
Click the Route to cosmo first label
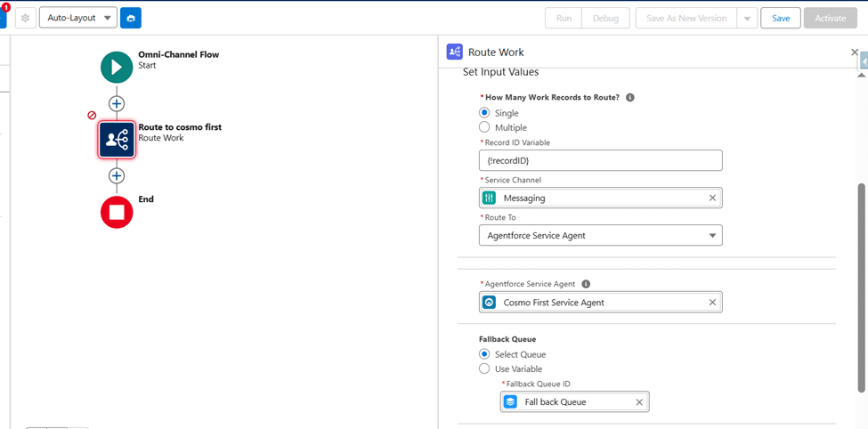tap(180, 126)
